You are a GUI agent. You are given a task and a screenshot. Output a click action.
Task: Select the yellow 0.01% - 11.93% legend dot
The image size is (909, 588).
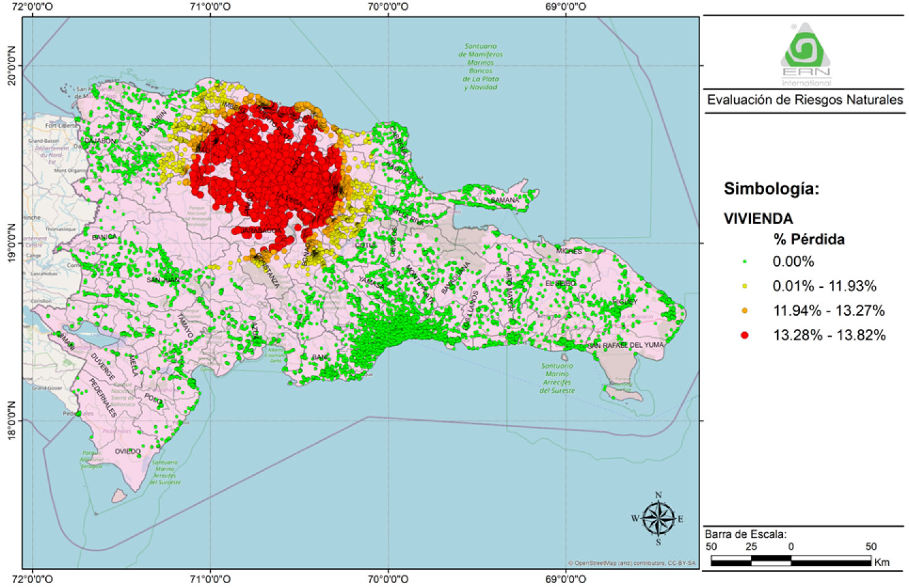coord(745,286)
